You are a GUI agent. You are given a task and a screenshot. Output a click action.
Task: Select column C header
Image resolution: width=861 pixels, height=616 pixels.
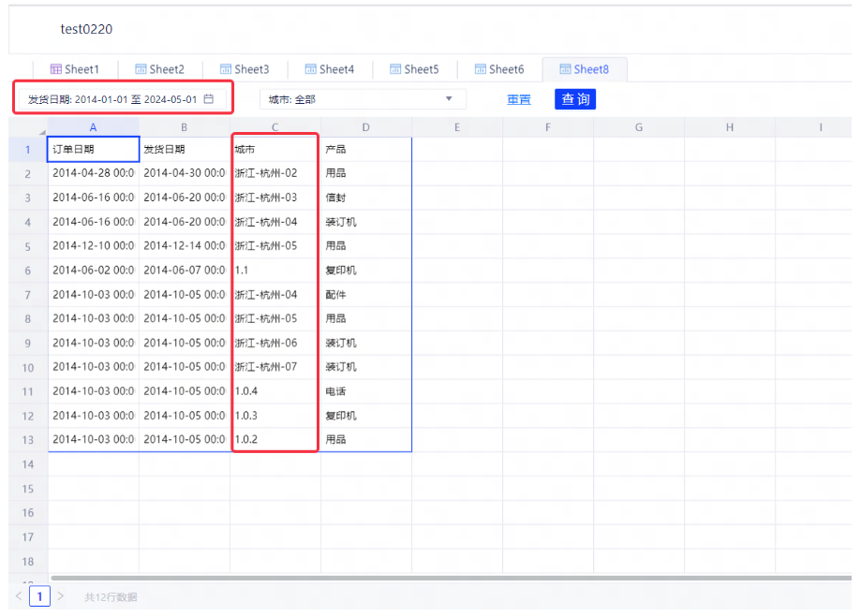pyautogui.click(x=275, y=127)
